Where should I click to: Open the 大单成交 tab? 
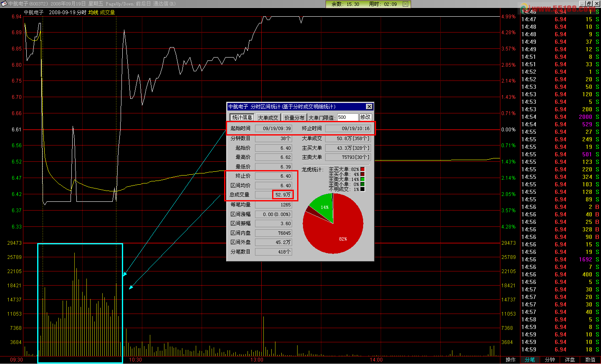point(268,118)
